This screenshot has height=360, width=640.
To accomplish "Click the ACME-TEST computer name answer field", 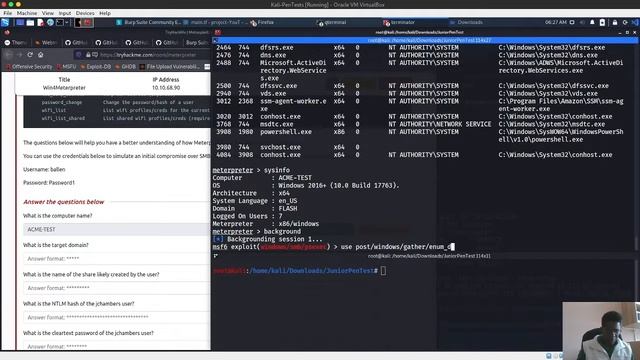I will [x=117, y=229].
